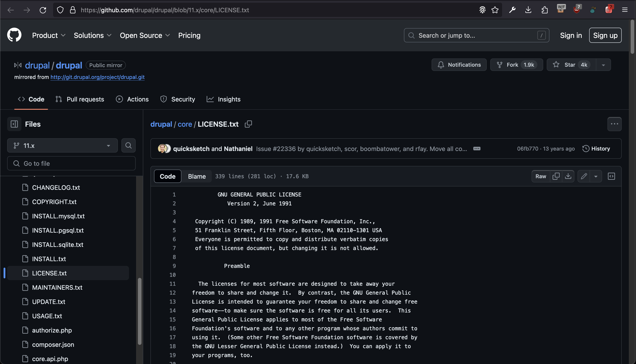This screenshot has width=636, height=364.
Task: Open symbols panel icon
Action: [611, 176]
